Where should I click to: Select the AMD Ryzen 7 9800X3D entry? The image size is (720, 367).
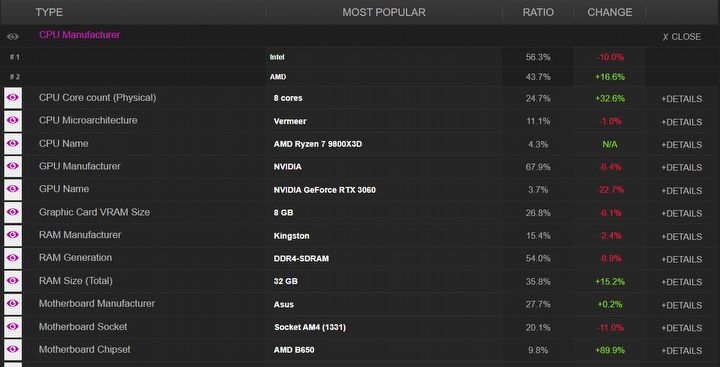[x=318, y=144]
